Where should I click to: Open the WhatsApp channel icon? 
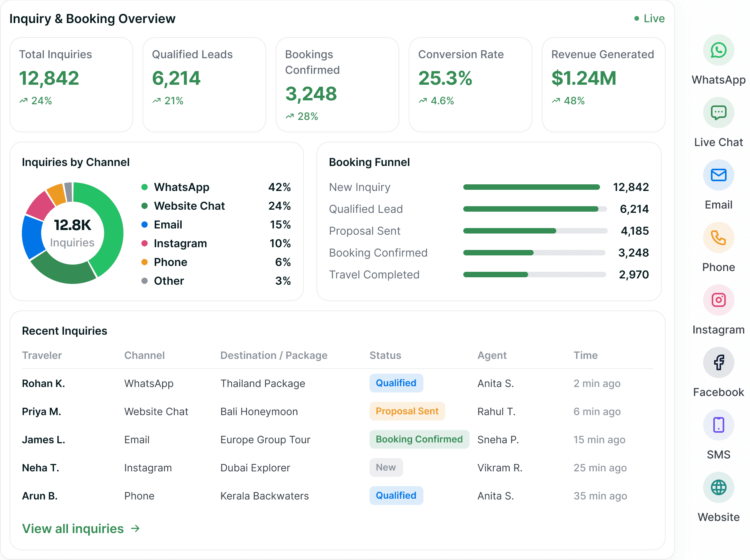pyautogui.click(x=718, y=50)
